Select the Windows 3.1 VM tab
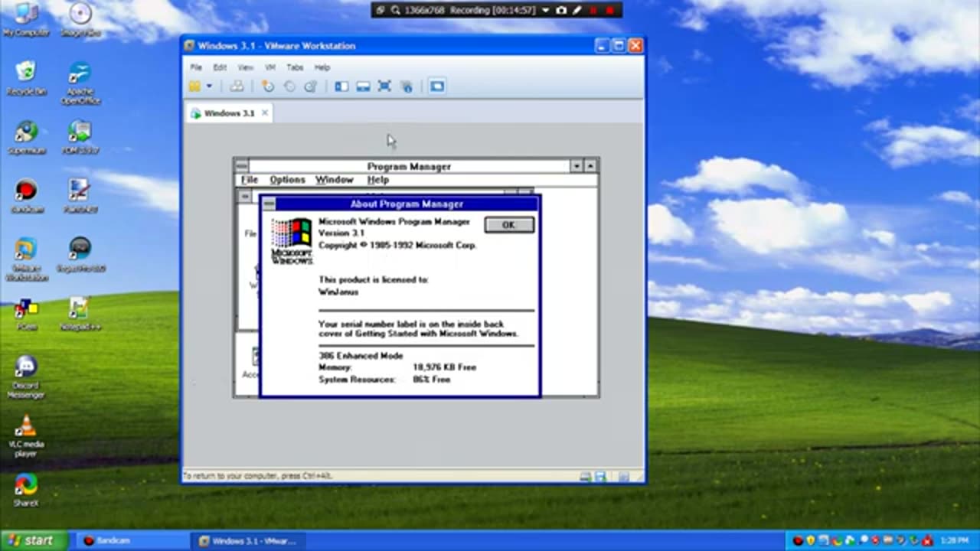This screenshot has height=551, width=980. pos(229,113)
